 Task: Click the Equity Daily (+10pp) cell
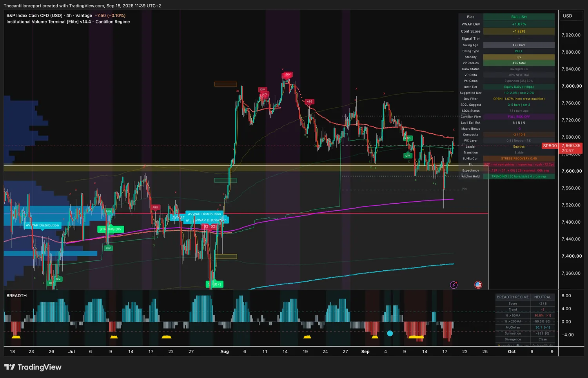point(519,87)
